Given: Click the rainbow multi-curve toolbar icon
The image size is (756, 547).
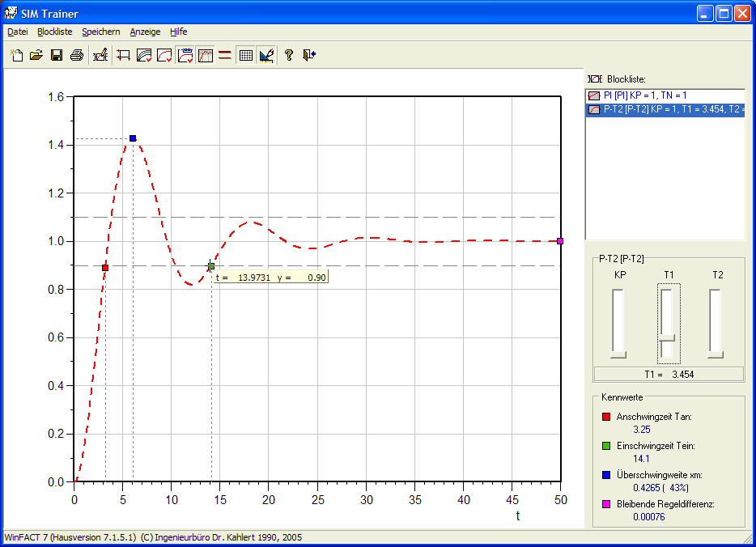Looking at the screenshot, I should (144, 55).
